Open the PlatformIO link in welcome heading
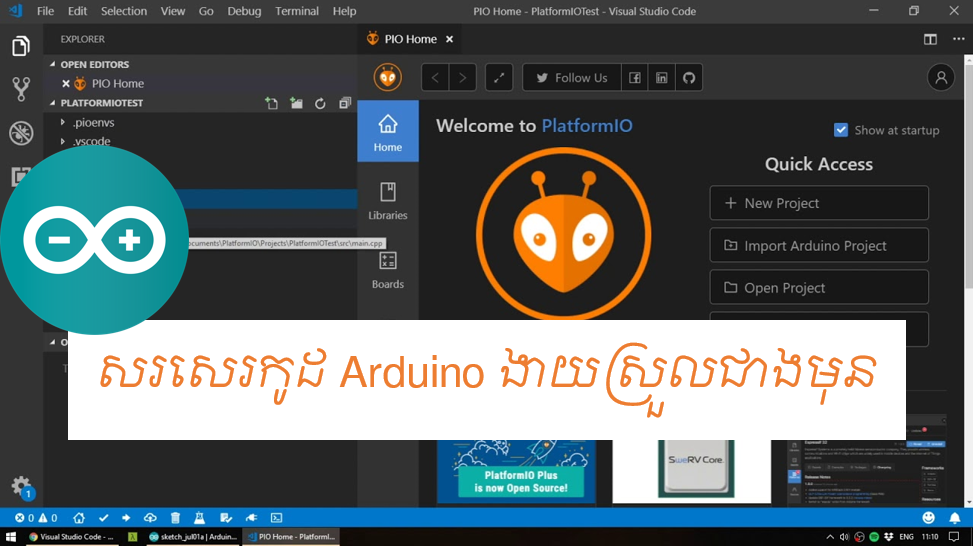The height and width of the screenshot is (547, 973). 587,125
